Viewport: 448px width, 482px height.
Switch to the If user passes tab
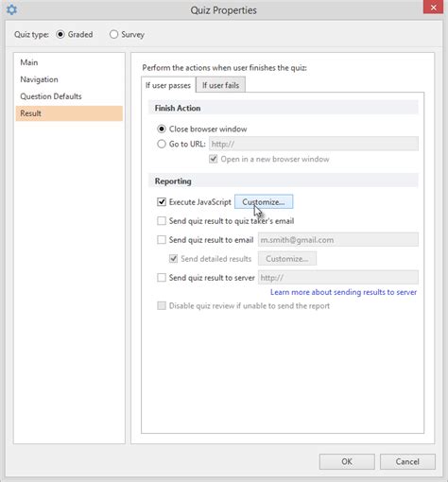(168, 85)
